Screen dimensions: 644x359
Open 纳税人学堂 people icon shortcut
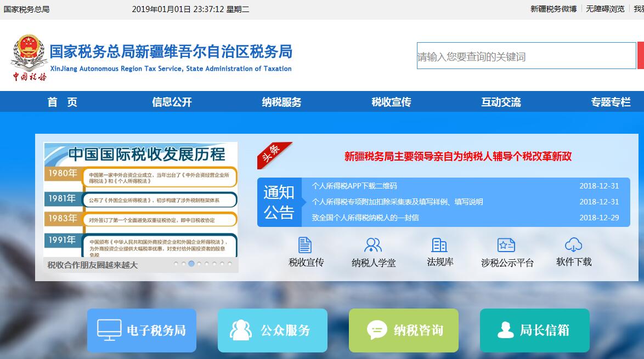(x=373, y=245)
